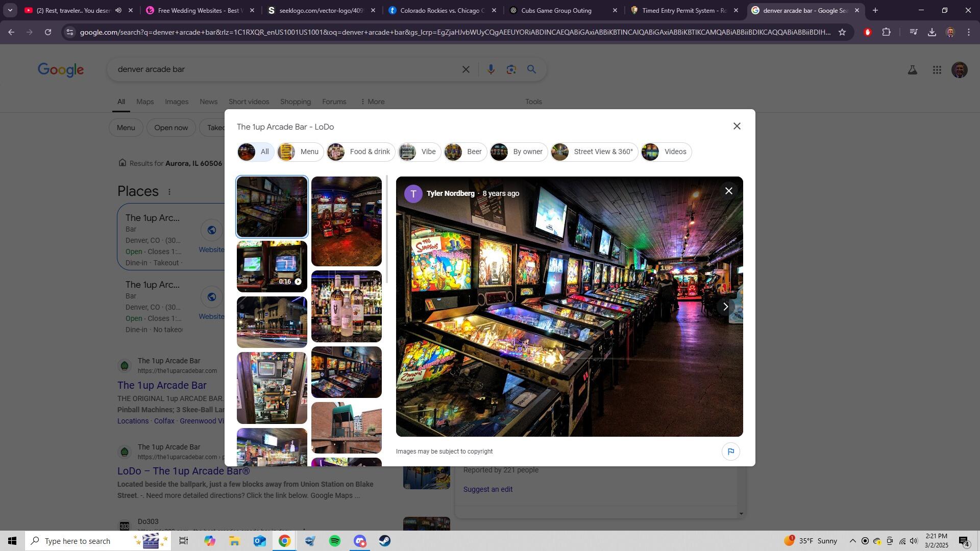
Task: Select the Menu photos filter chip
Action: pyautogui.click(x=300, y=152)
